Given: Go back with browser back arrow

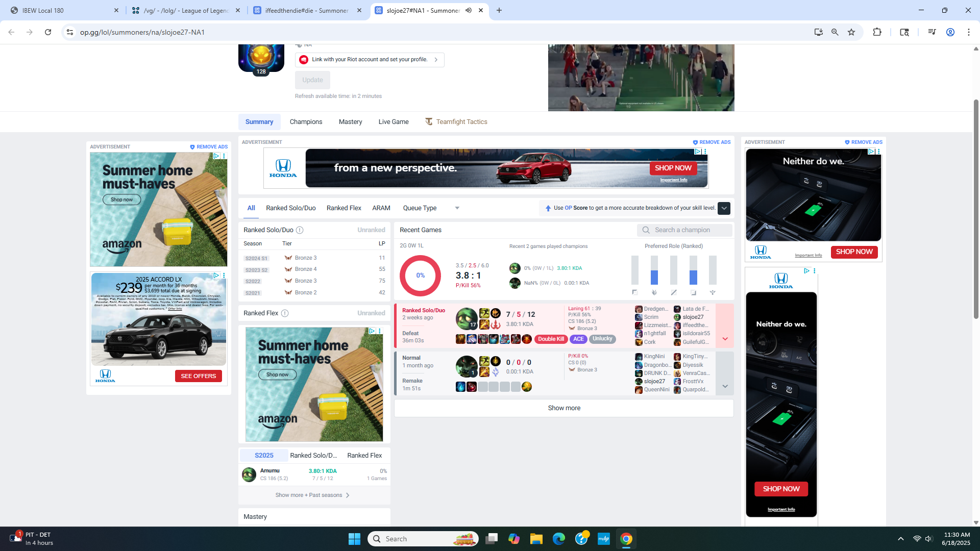Looking at the screenshot, I should point(11,32).
